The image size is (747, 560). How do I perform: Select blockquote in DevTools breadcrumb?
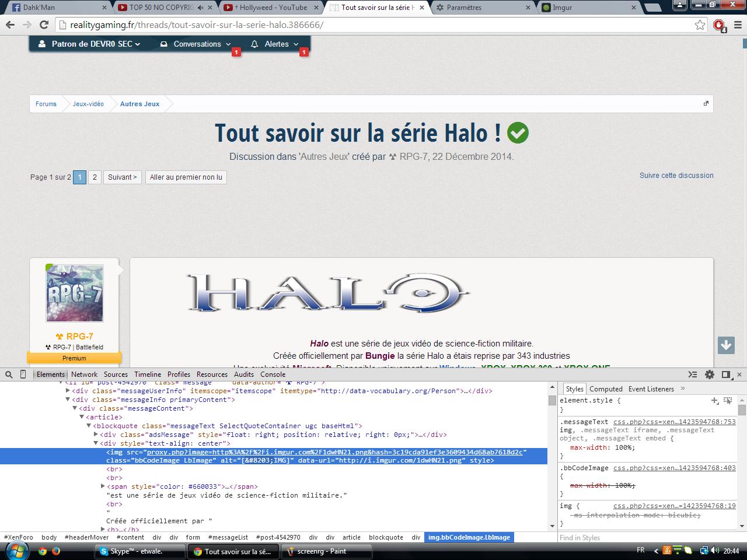(386, 537)
